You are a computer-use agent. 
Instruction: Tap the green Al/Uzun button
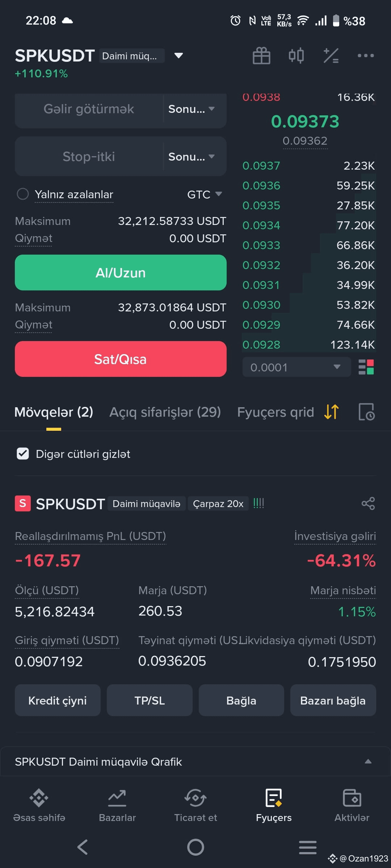(121, 273)
